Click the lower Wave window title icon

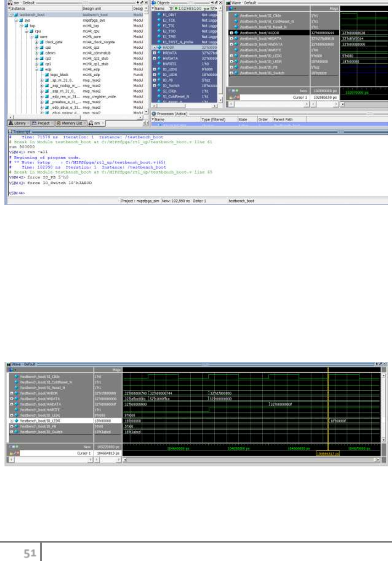pos(9,364)
